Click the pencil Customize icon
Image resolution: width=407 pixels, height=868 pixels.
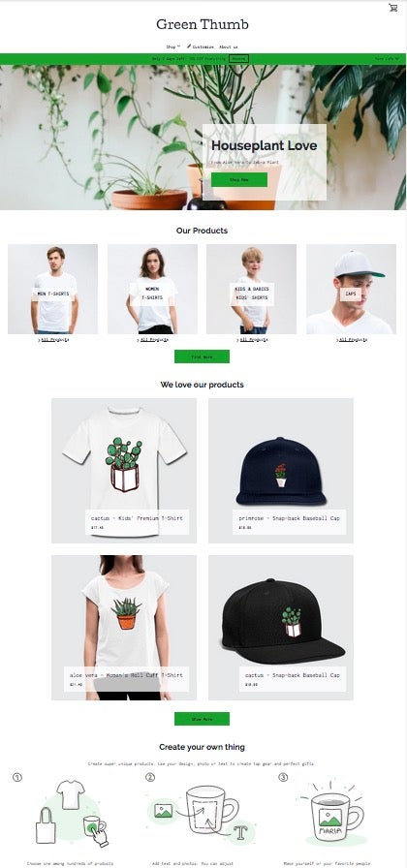click(189, 46)
